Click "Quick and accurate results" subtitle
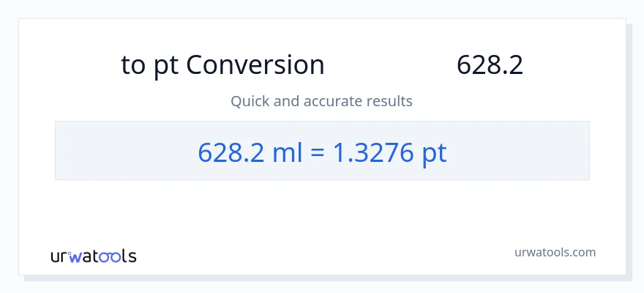The width and height of the screenshot is (644, 293). point(321,101)
